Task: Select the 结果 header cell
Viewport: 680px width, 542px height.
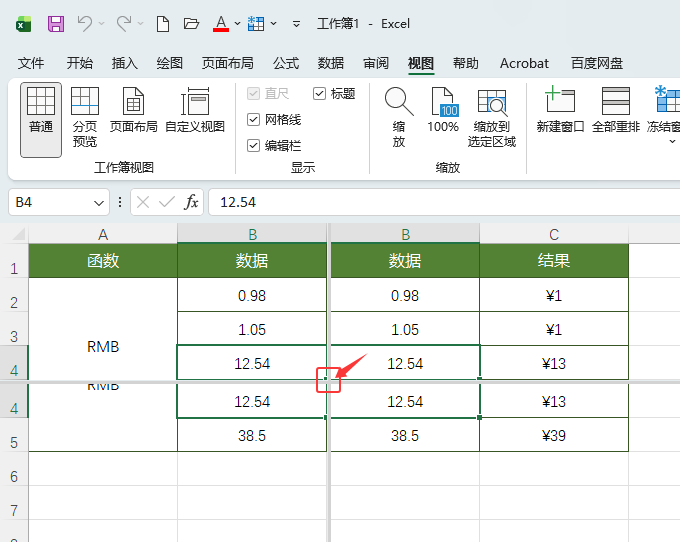Action: (x=554, y=261)
